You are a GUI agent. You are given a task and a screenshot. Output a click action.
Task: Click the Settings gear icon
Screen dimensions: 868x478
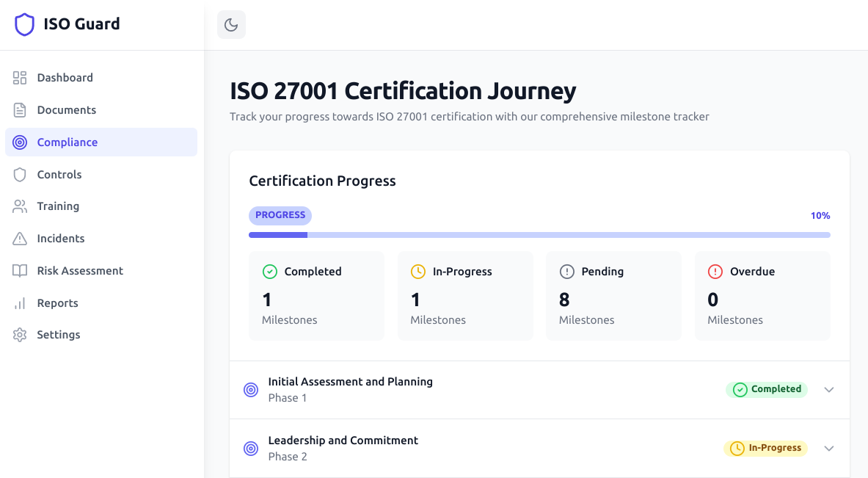pos(20,335)
